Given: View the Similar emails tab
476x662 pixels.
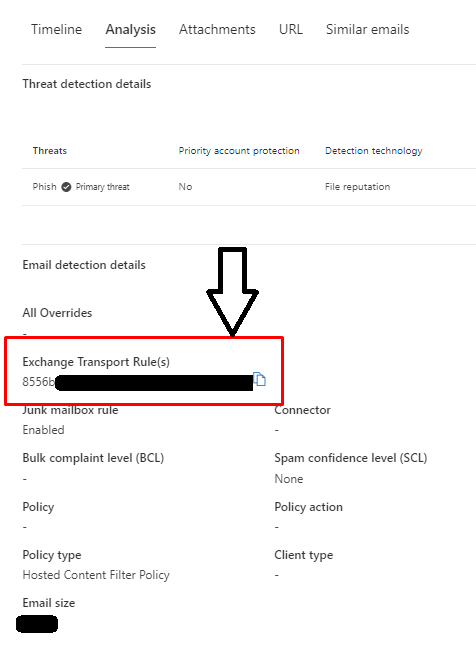Looking at the screenshot, I should click(367, 30).
